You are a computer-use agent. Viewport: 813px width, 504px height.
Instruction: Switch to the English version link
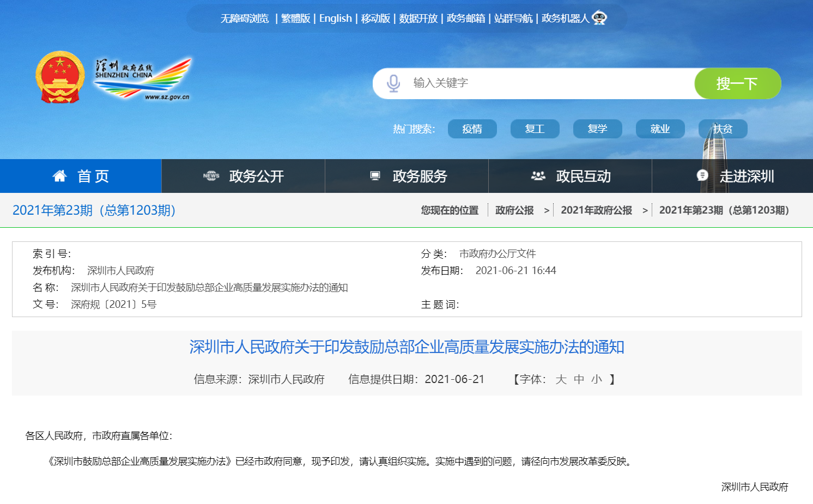[x=335, y=19]
